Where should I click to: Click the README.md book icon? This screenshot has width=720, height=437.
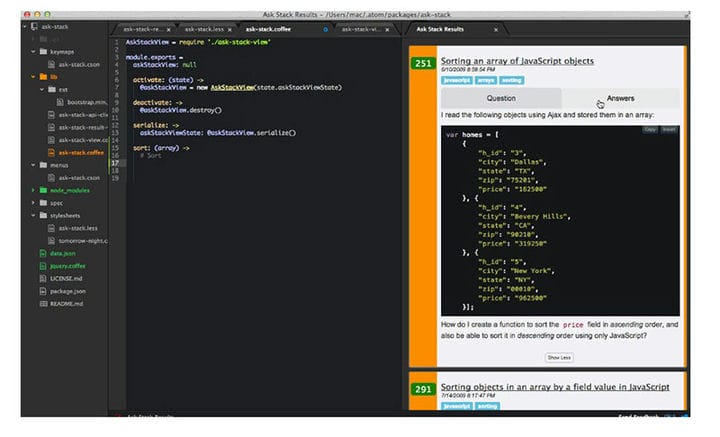(x=43, y=304)
